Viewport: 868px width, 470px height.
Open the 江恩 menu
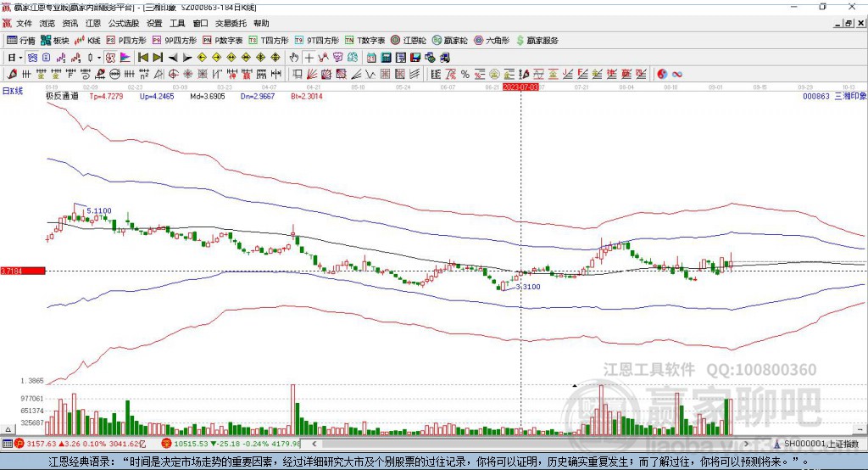pyautogui.click(x=93, y=23)
